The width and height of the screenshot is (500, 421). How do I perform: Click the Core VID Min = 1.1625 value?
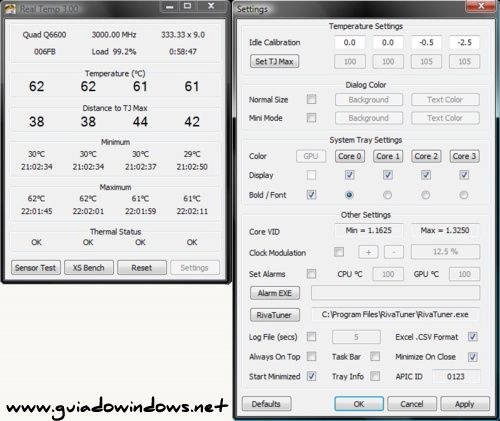point(369,230)
